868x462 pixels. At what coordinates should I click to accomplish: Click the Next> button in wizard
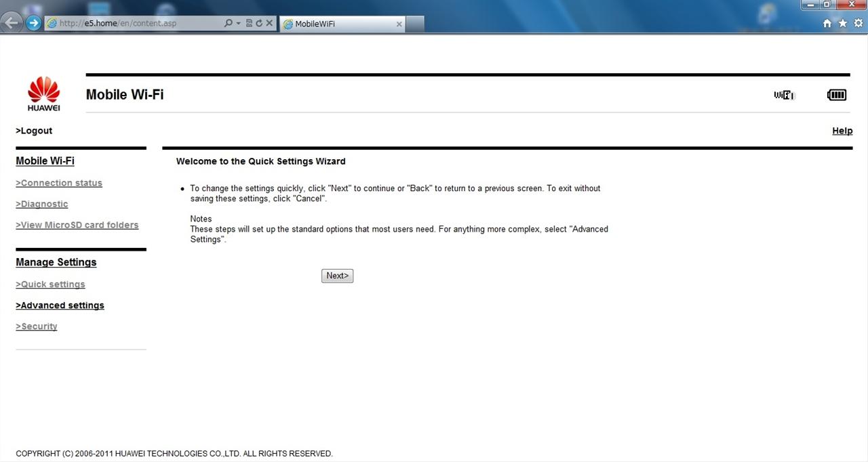pos(337,276)
